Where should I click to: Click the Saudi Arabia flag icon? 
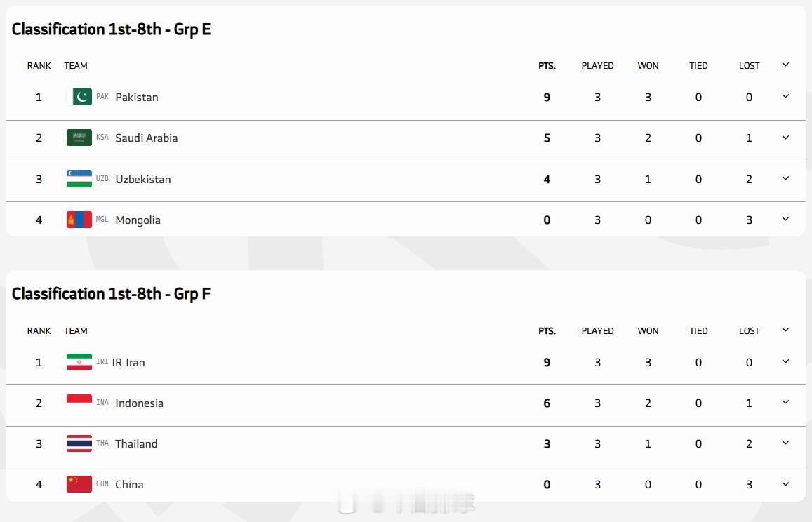pyautogui.click(x=79, y=138)
